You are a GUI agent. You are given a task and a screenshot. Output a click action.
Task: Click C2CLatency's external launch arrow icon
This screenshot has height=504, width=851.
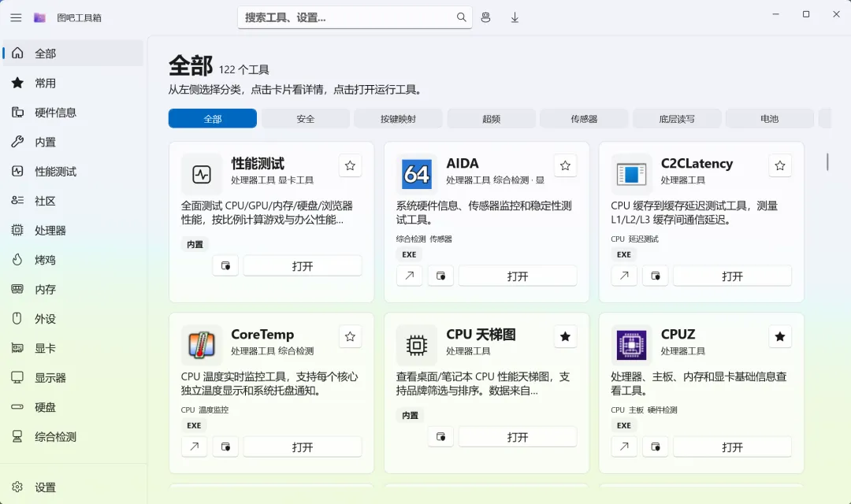point(624,276)
